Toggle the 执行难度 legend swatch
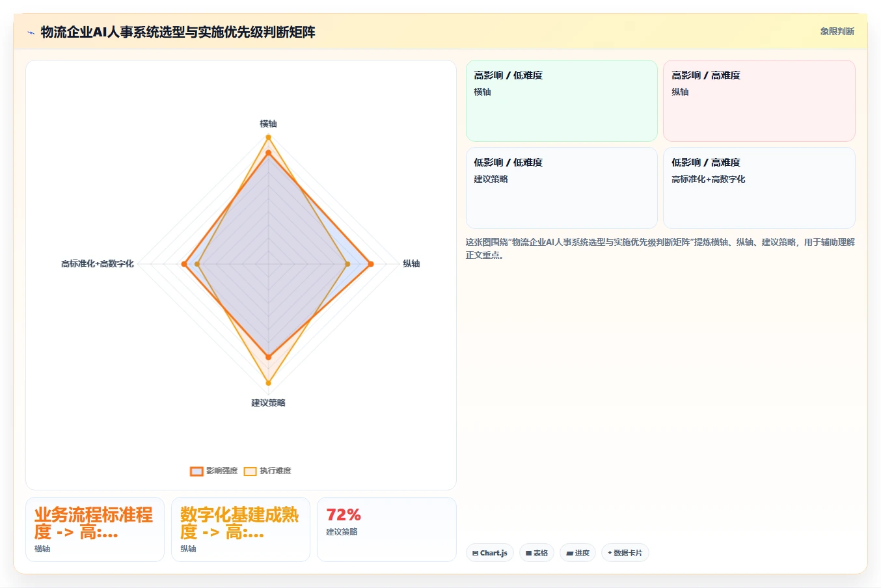Image resolution: width=881 pixels, height=588 pixels. [x=250, y=471]
